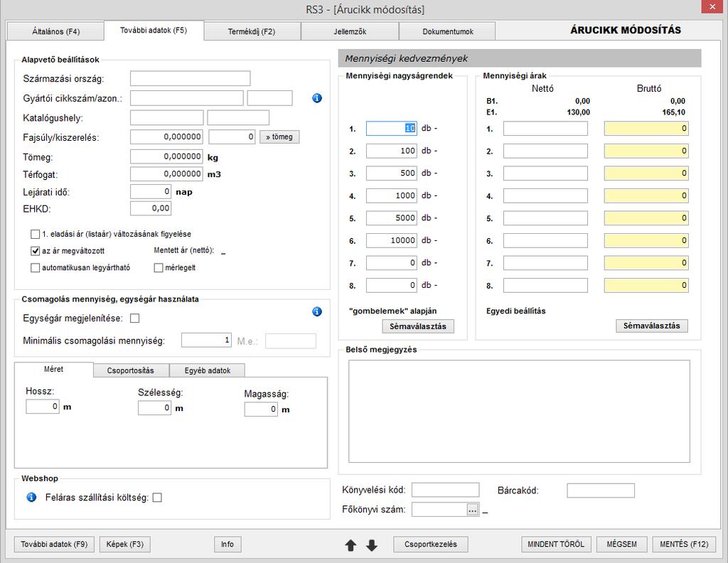Enable 1. eladási ár változásának figyelése checkbox
The height and width of the screenshot is (563, 728).
36,234
